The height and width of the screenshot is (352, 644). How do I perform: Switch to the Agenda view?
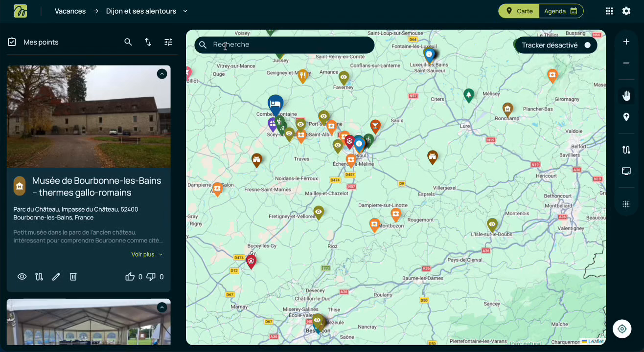point(561,11)
